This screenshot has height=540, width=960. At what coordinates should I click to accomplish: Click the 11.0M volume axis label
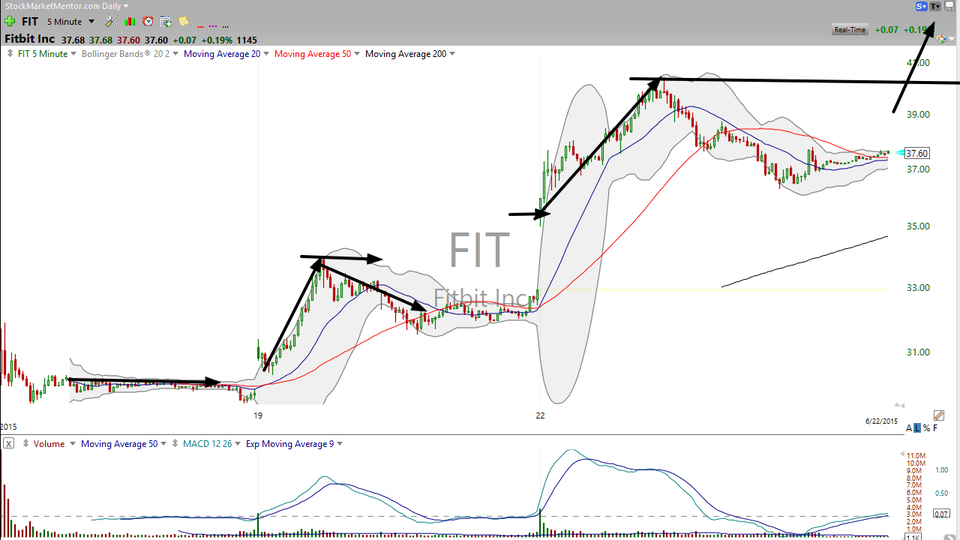(915, 456)
